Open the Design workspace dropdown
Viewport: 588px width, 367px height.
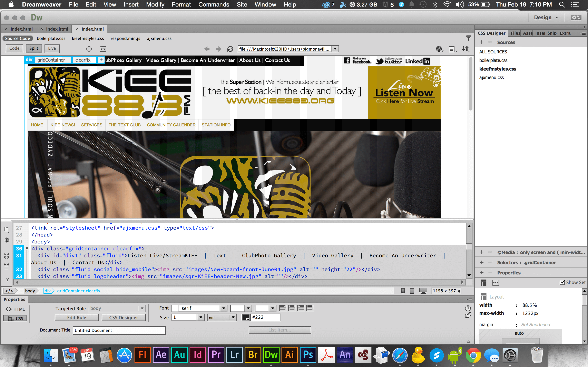[546, 18]
